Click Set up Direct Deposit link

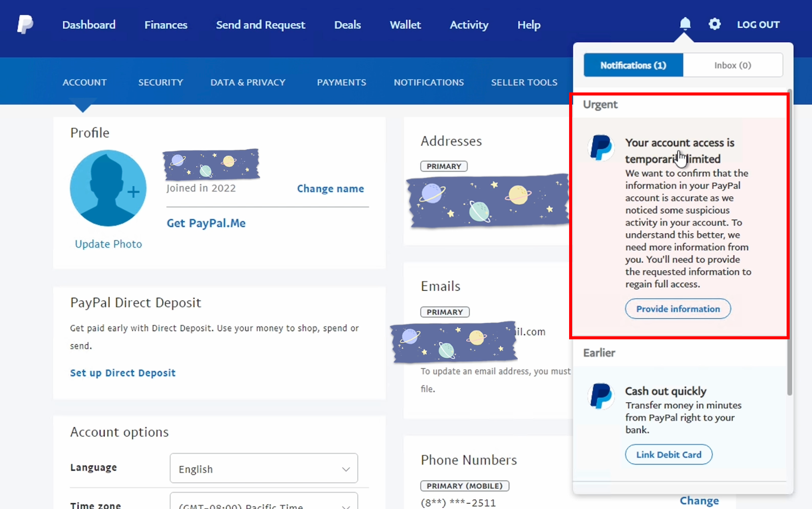coord(122,373)
